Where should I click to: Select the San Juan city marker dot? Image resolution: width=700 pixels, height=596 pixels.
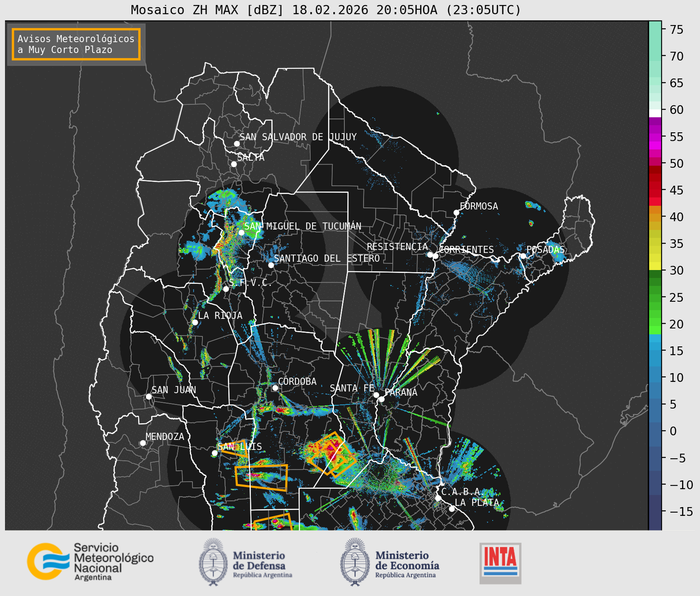[149, 396]
